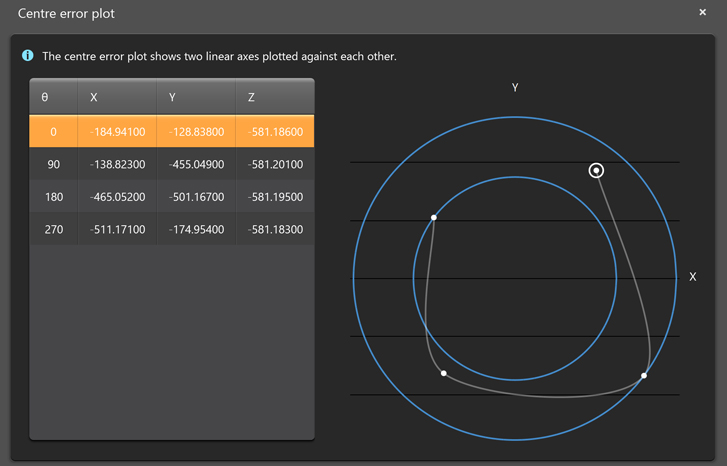Select the lower-right point on the outer circle
The height and width of the screenshot is (466, 727).
(644, 376)
